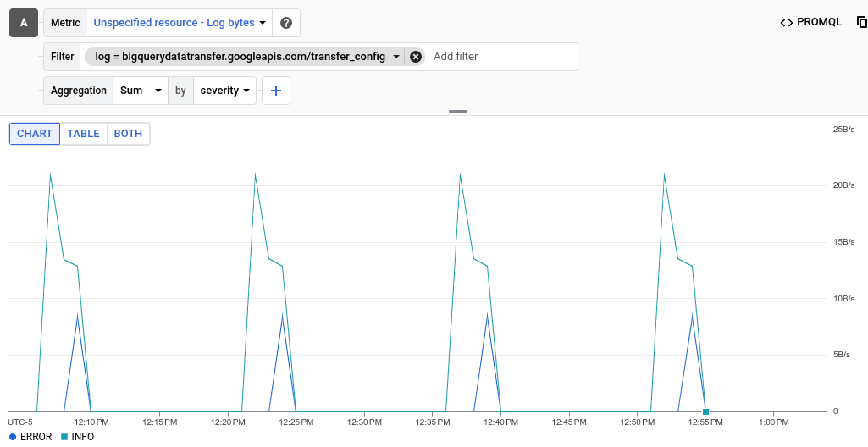Switch to the PROMQL editor
The width and height of the screenshot is (868, 447).
pyautogui.click(x=810, y=23)
